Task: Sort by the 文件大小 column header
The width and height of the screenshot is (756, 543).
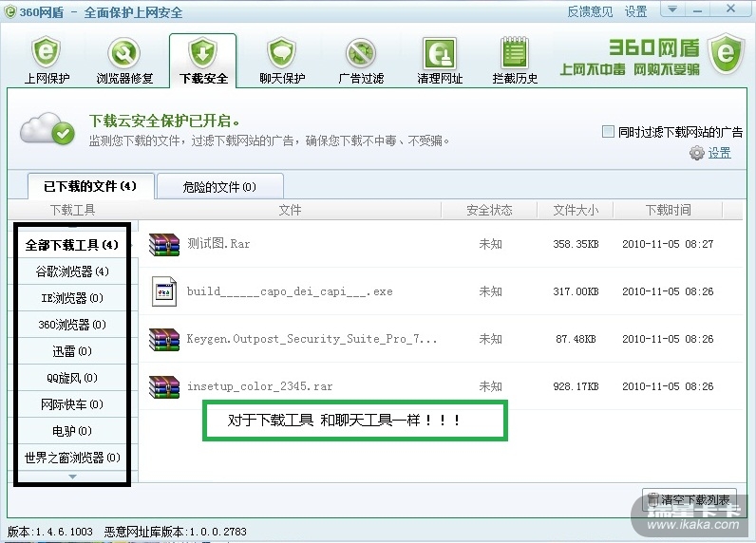Action: (x=576, y=210)
